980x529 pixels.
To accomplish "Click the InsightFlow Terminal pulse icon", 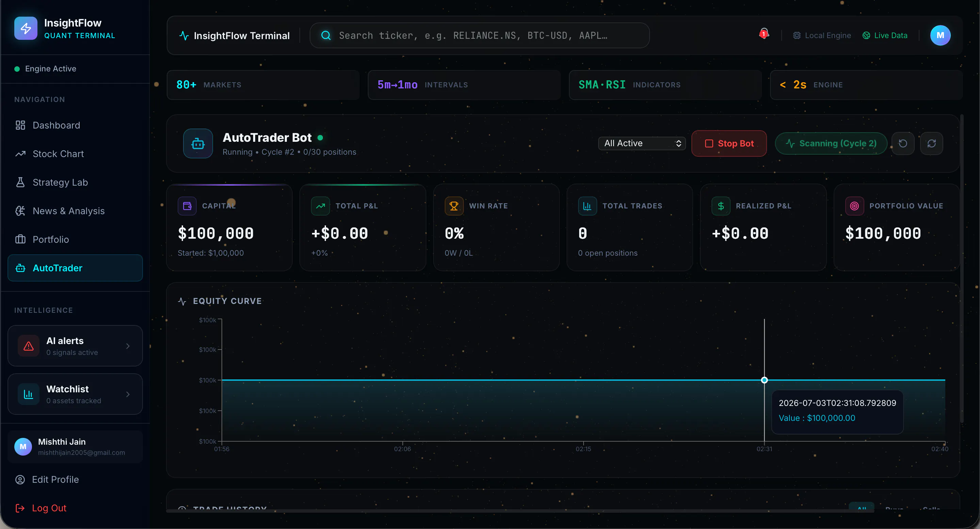I will 184,35.
